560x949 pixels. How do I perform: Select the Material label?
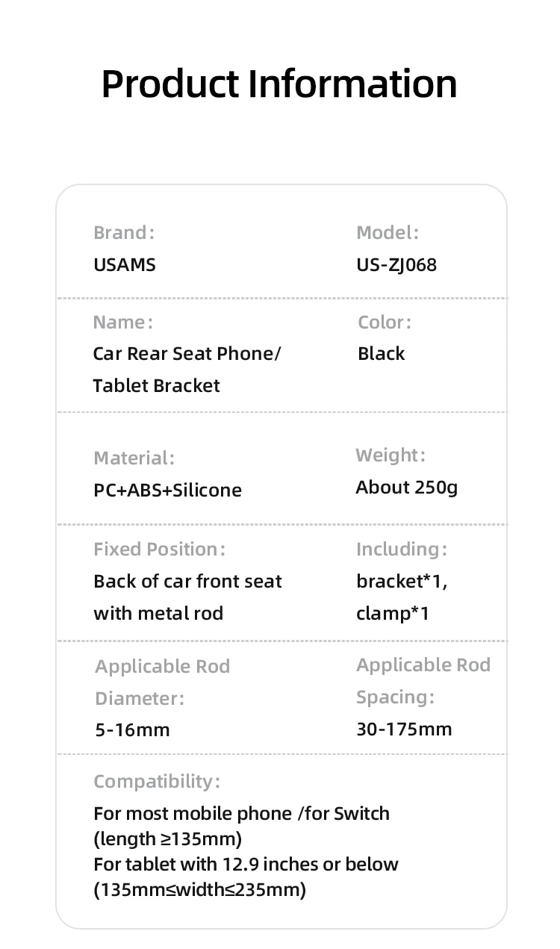134,458
